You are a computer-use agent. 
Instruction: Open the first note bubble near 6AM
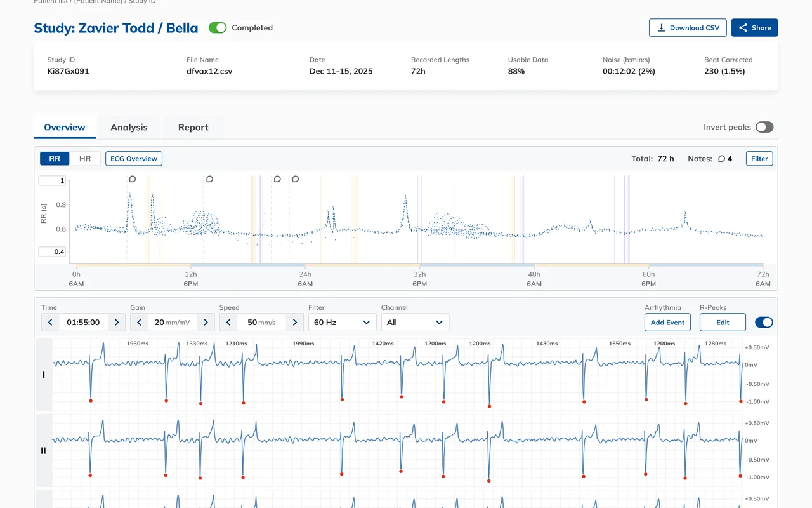pyautogui.click(x=133, y=179)
